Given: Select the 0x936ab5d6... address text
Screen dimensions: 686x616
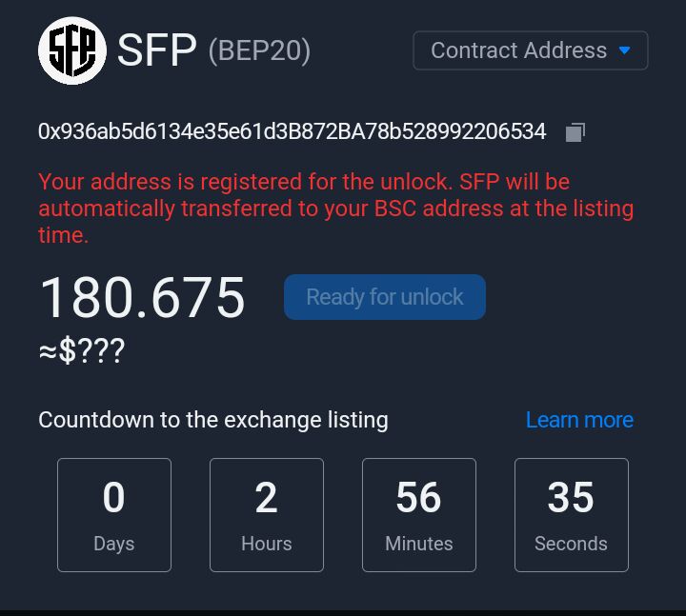Looking at the screenshot, I should pyautogui.click(x=292, y=131).
